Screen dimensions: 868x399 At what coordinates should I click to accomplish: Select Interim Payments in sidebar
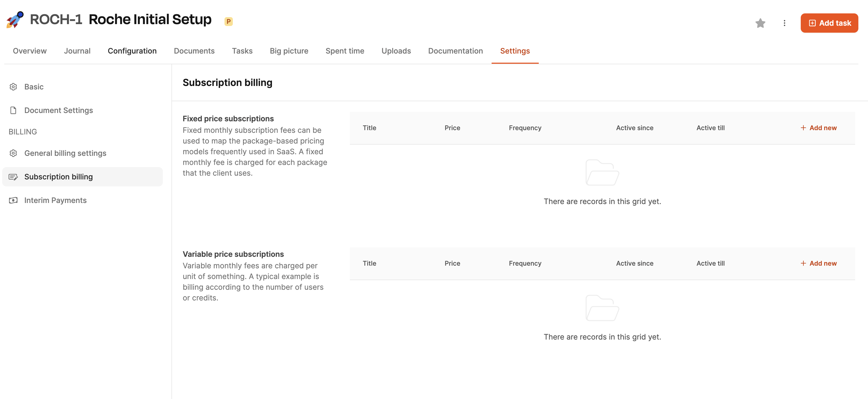pyautogui.click(x=55, y=200)
